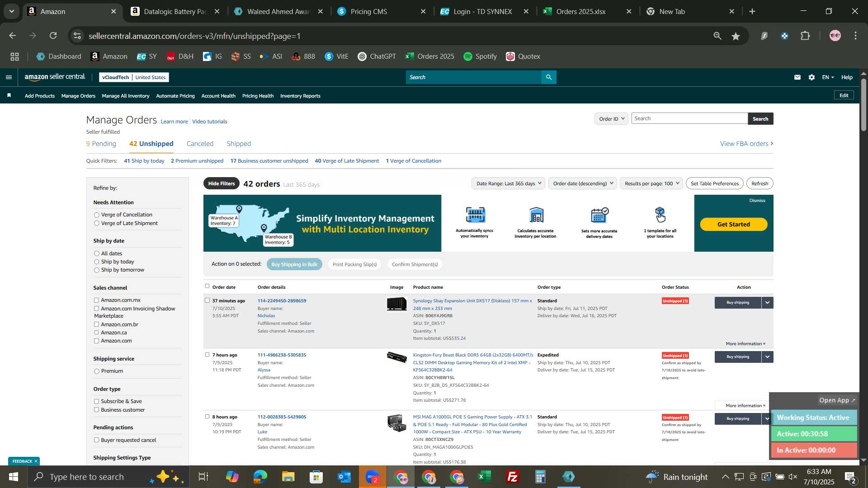This screenshot has height=488, width=868.
Task: Switch to the Pending orders tab
Action: [x=101, y=144]
